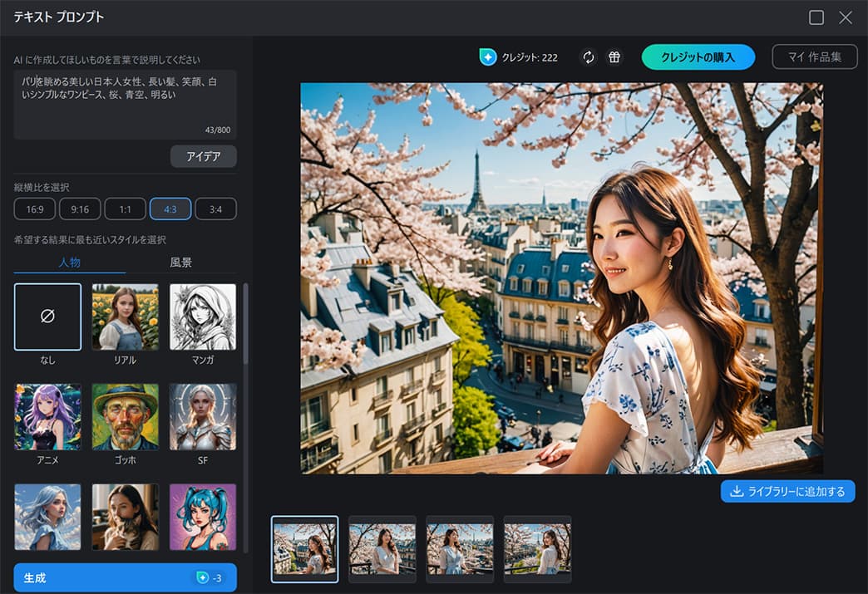Open the second generated image thumbnail

click(x=382, y=548)
